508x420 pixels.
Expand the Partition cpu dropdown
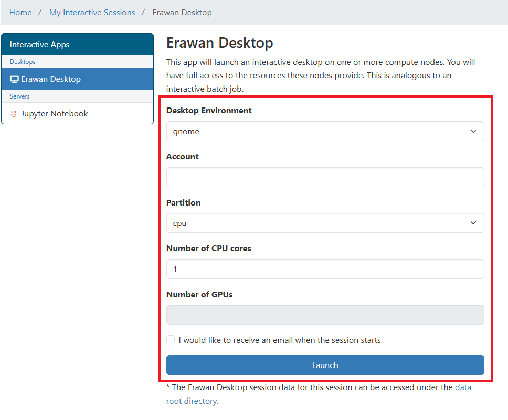point(324,223)
